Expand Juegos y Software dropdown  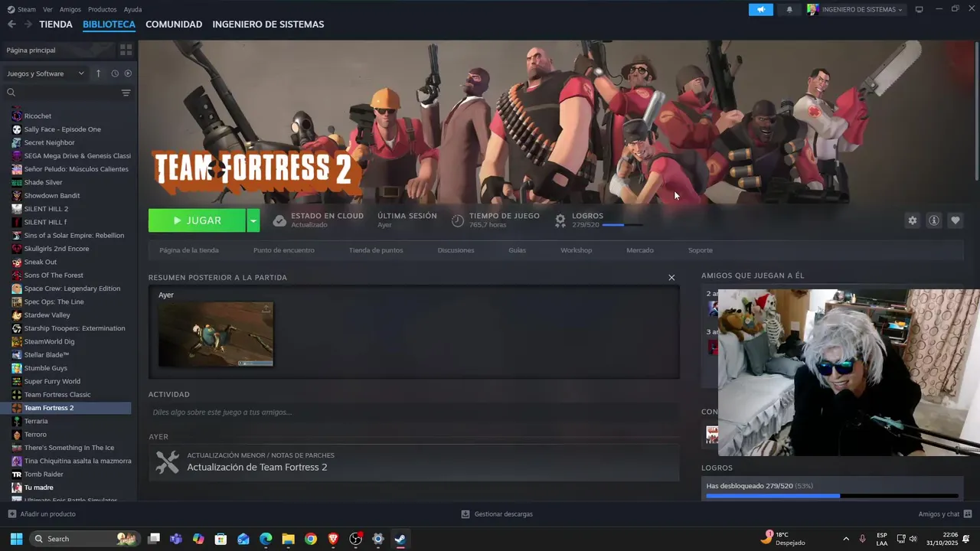(x=45, y=73)
